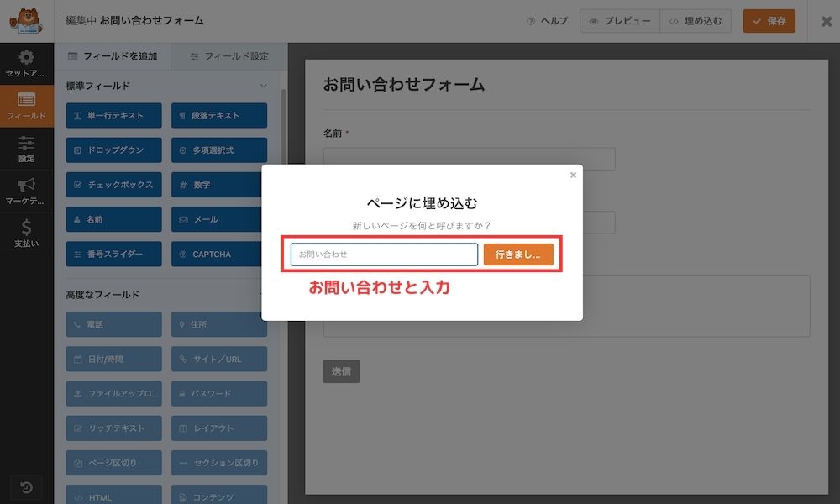Close the ページに埋め込む dialog
The width and height of the screenshot is (840, 504).
[573, 175]
